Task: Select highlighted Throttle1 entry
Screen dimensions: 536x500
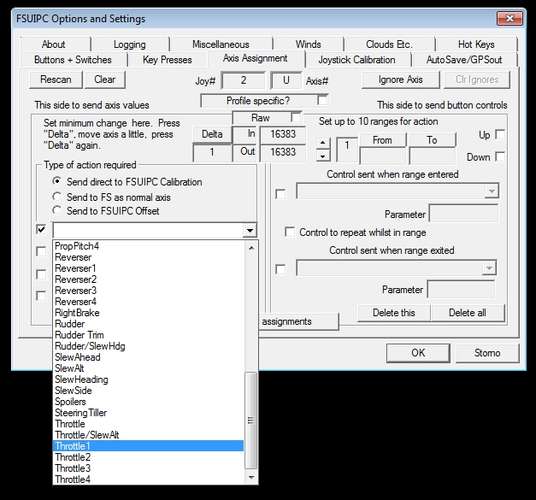Action: pos(149,446)
